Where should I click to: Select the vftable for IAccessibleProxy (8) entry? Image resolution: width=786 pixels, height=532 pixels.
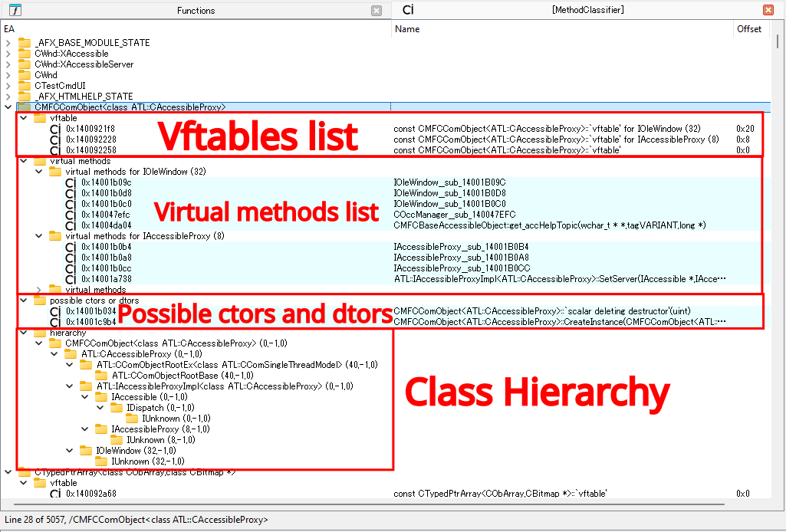557,140
